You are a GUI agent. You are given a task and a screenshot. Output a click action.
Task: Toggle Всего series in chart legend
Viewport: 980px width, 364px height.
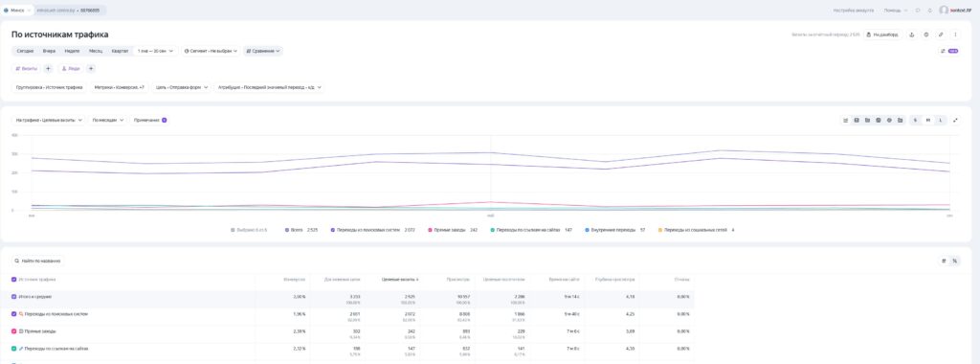[x=301, y=230]
